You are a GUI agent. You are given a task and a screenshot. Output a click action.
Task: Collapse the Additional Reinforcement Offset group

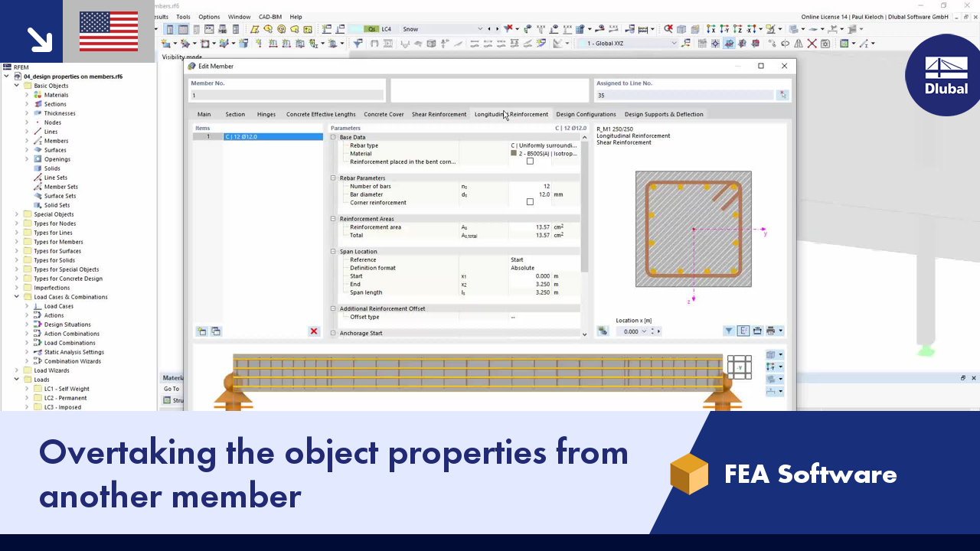pyautogui.click(x=333, y=308)
